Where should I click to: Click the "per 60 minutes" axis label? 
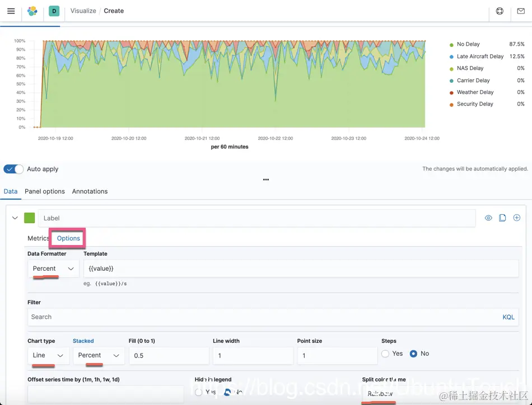click(230, 147)
